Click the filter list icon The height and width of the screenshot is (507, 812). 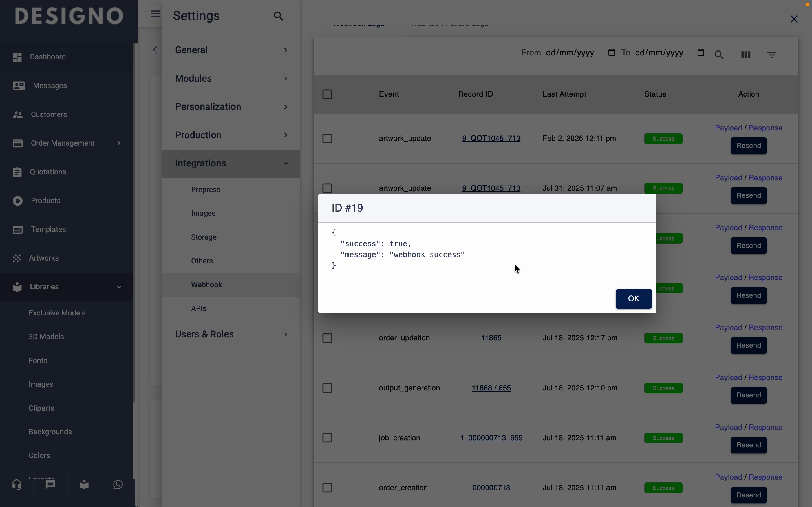click(772, 55)
